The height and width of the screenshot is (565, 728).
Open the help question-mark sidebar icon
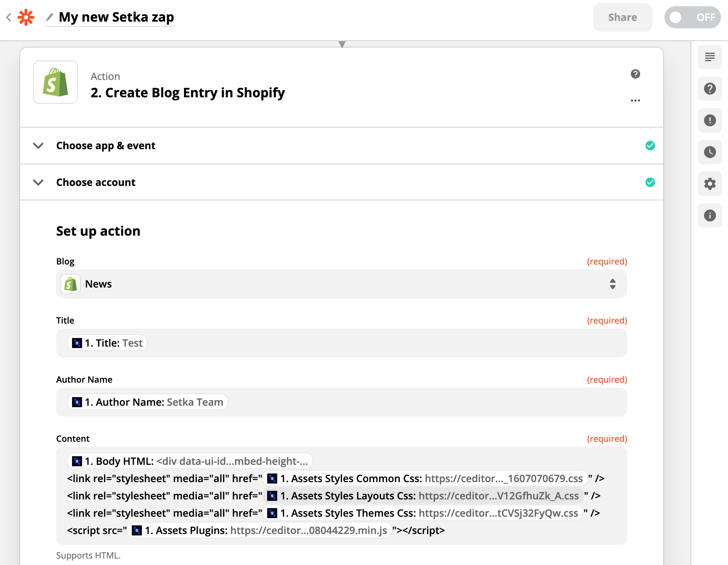[710, 89]
